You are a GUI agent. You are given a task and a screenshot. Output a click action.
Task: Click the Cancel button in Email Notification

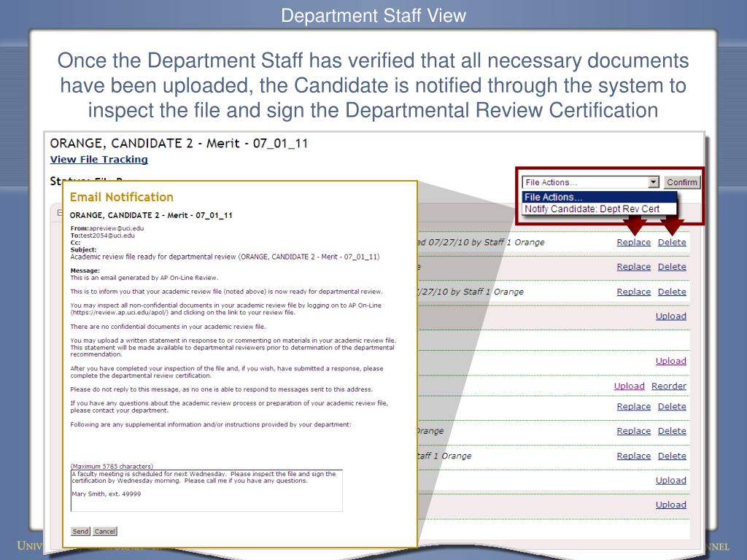(104, 532)
